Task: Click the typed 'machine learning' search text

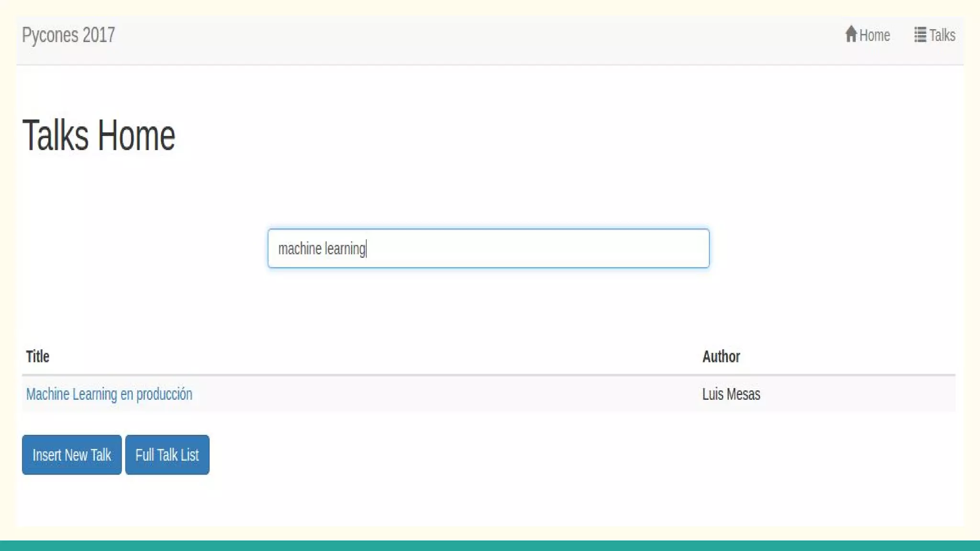Action: [x=322, y=249]
